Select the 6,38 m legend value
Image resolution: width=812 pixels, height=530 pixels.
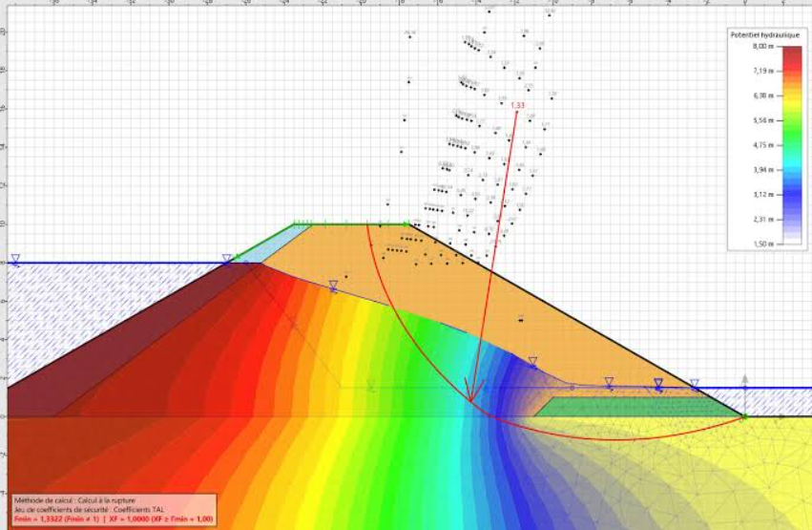tap(762, 95)
